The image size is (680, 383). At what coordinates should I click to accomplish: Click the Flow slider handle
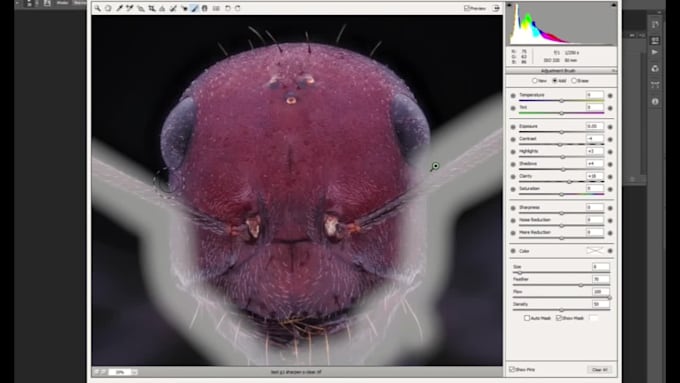[609, 298]
